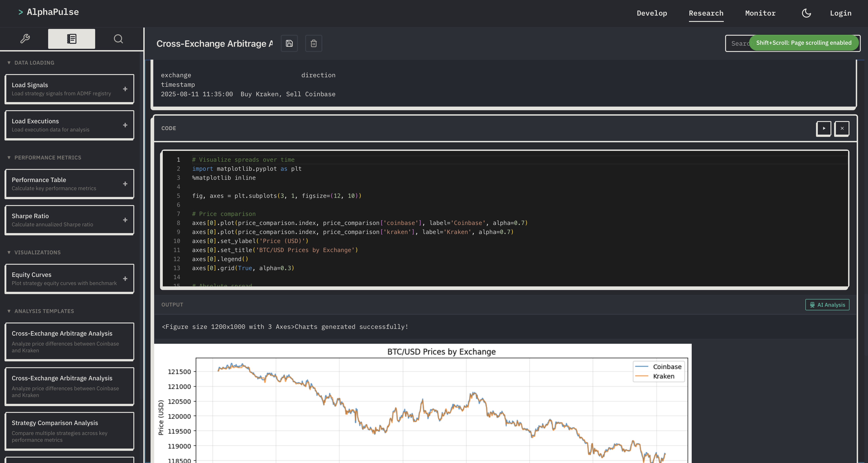Select the Equity Curves card
This screenshot has height=463, width=868.
coord(69,279)
